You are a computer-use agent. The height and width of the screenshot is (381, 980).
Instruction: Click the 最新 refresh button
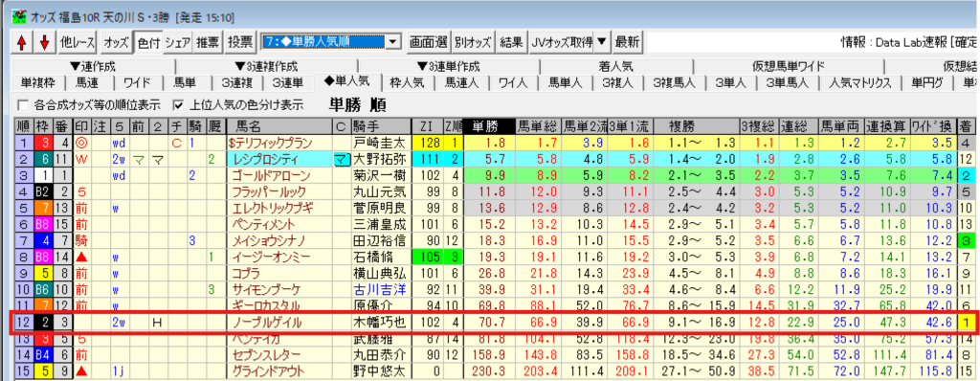627,42
